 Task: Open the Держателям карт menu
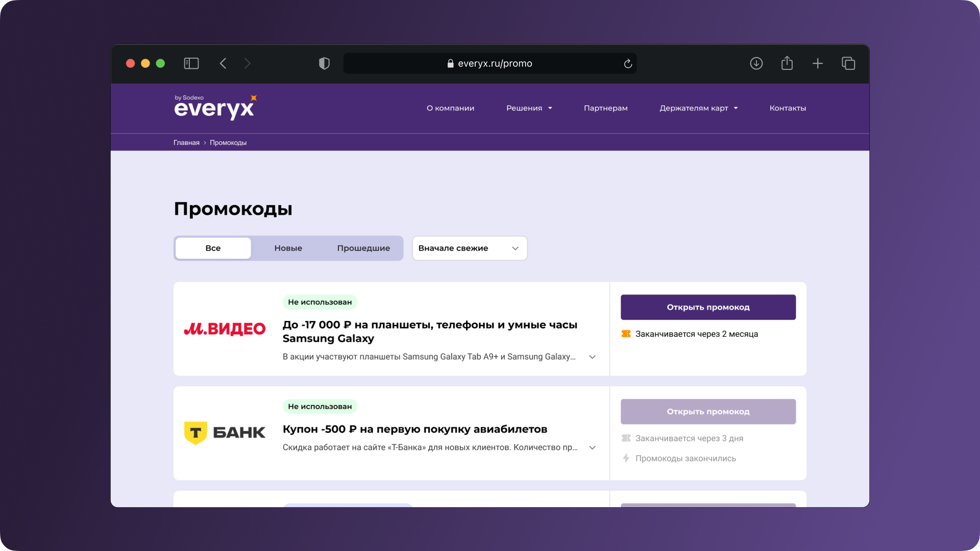[698, 108]
